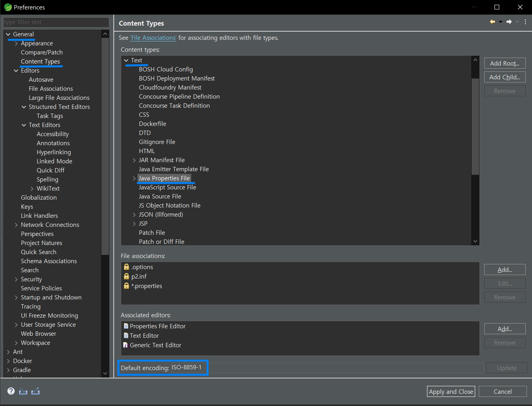The image size is (532, 406).
Task: Select UI Freeze Monitoring page
Action: (x=49, y=316)
